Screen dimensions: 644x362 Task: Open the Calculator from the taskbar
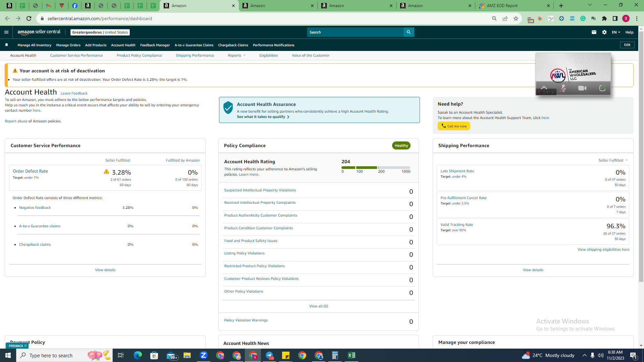click(x=335, y=355)
